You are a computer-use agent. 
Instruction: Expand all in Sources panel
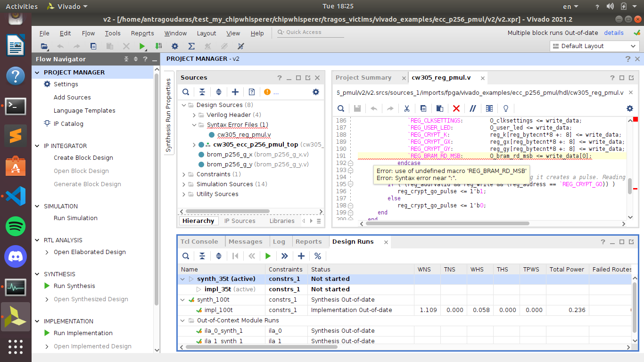[x=219, y=92]
